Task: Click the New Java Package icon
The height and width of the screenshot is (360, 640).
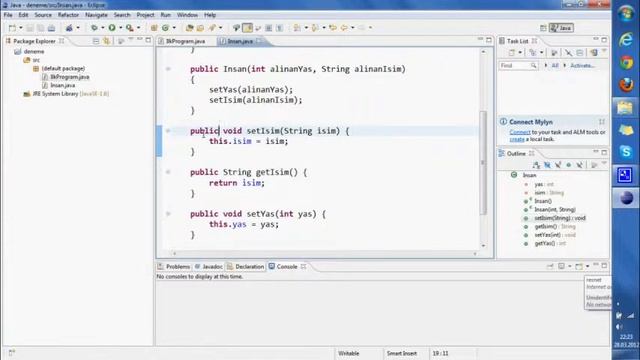Action: (x=154, y=28)
